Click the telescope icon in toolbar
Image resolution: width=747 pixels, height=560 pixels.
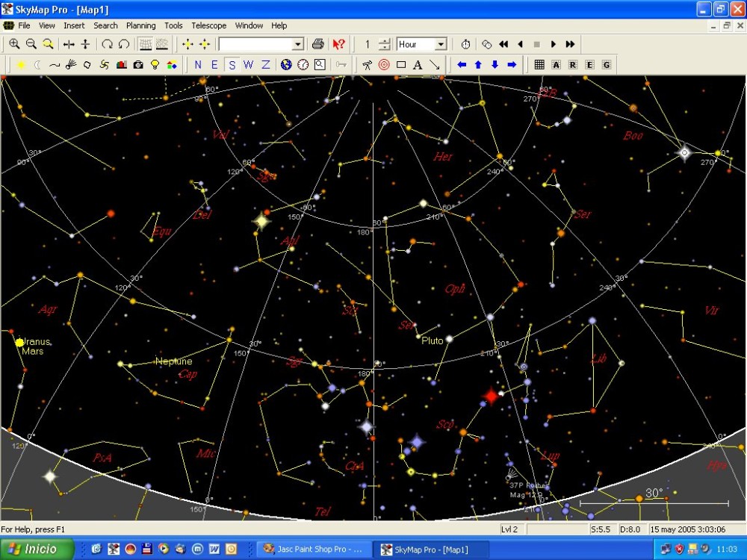[367, 65]
